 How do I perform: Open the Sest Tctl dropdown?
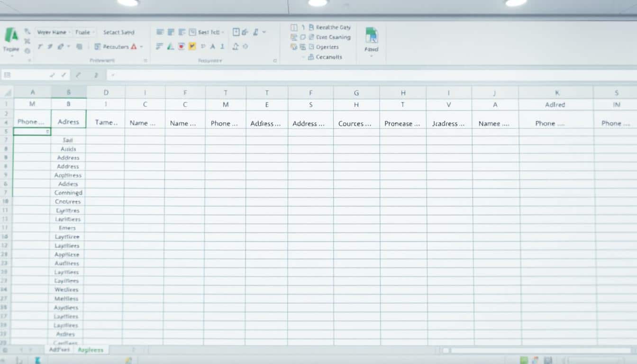click(223, 32)
